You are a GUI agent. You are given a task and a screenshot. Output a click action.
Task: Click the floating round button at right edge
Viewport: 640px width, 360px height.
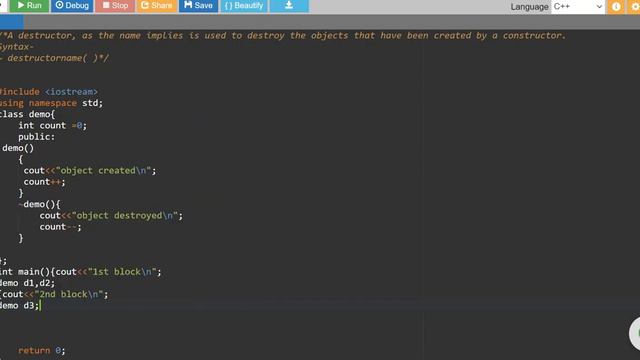click(635, 333)
